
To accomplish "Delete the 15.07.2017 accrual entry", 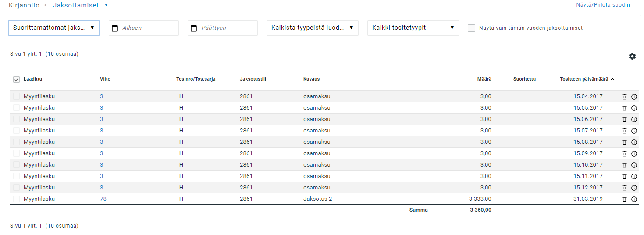I will coord(624,131).
